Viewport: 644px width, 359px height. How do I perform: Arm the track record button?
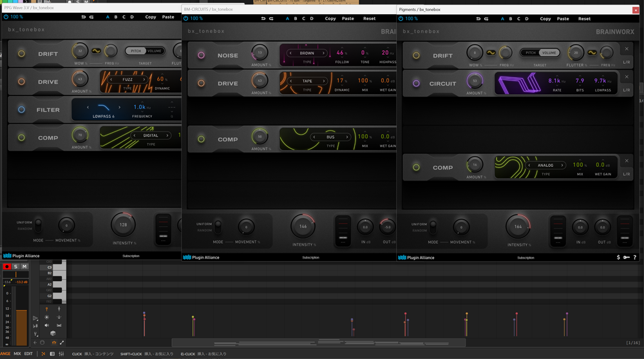7,266
